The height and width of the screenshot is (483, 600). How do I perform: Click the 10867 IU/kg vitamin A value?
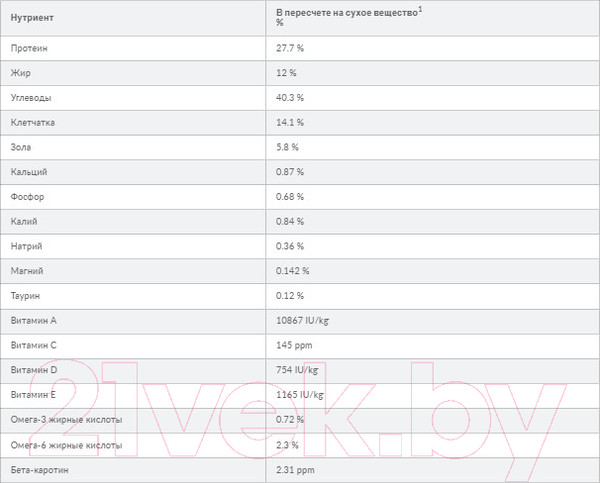click(x=300, y=320)
